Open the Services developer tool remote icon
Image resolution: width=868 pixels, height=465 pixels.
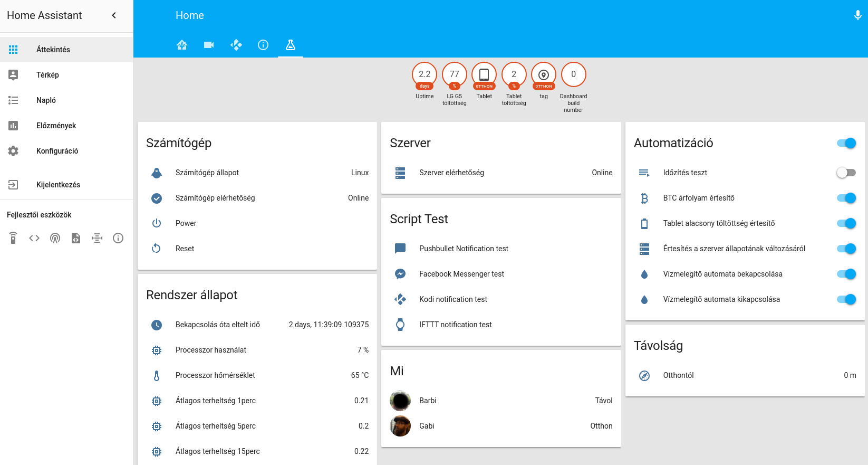coord(13,238)
